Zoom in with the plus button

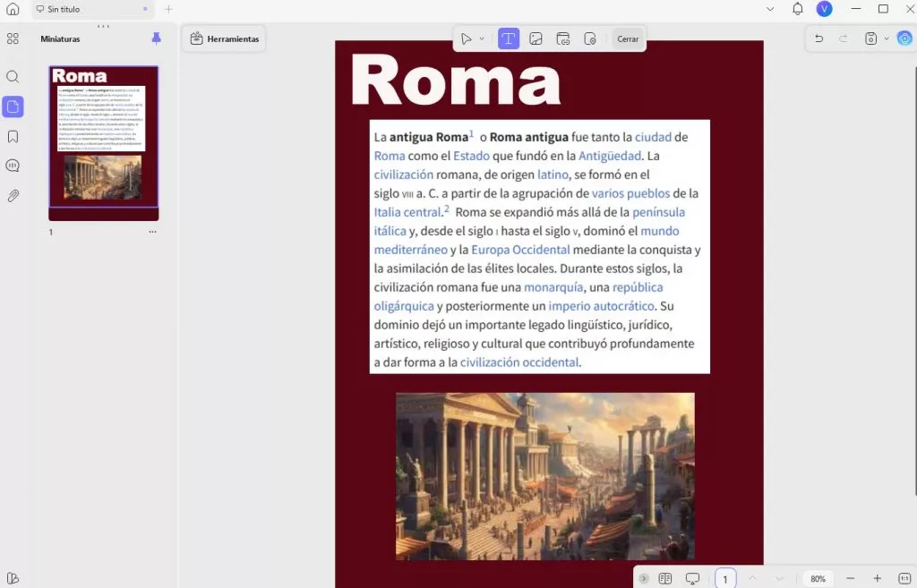tap(878, 579)
